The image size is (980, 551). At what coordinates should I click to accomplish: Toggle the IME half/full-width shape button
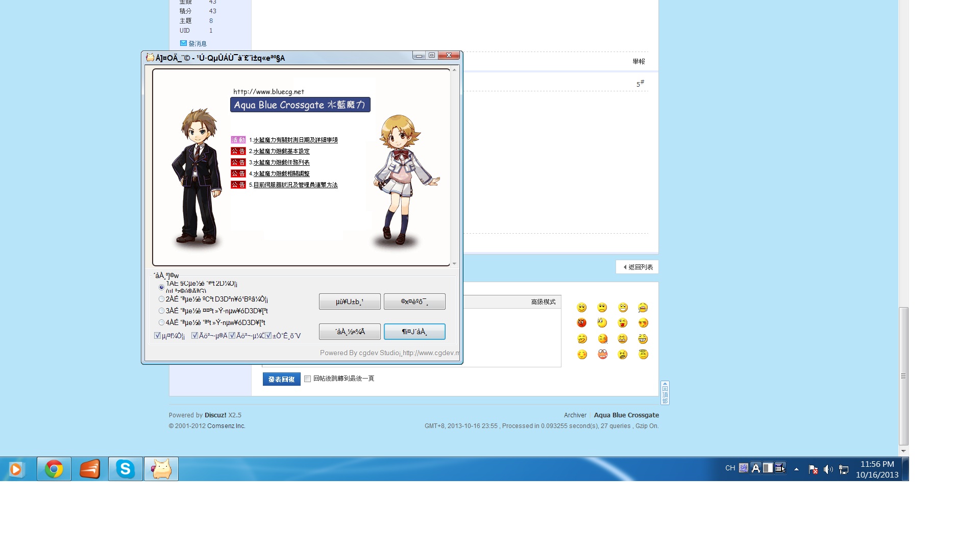[x=768, y=468]
